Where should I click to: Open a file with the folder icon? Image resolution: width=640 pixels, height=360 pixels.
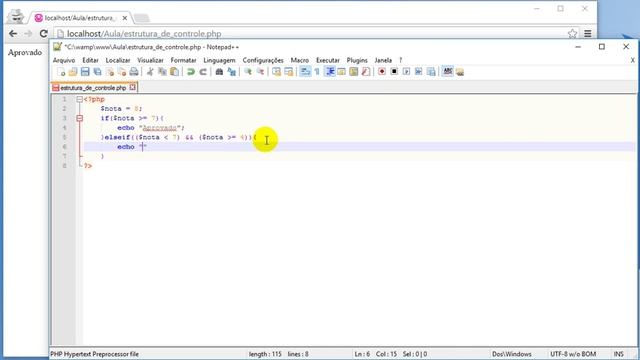(x=73, y=72)
